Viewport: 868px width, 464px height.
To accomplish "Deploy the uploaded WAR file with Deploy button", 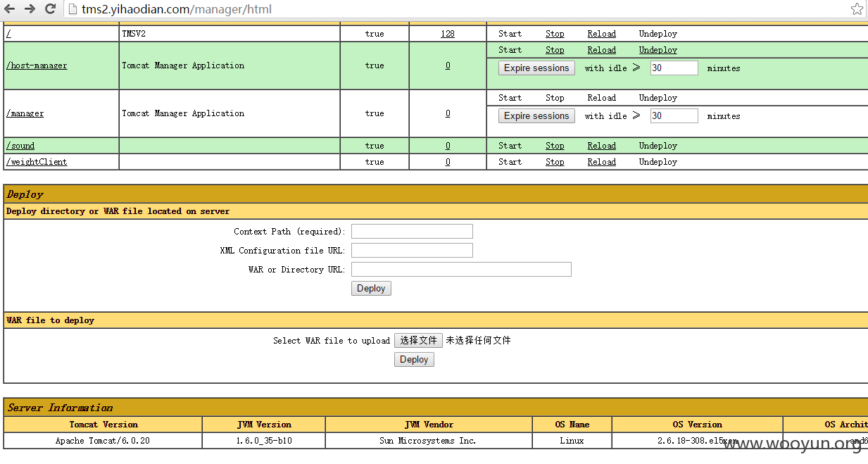I will pos(414,360).
